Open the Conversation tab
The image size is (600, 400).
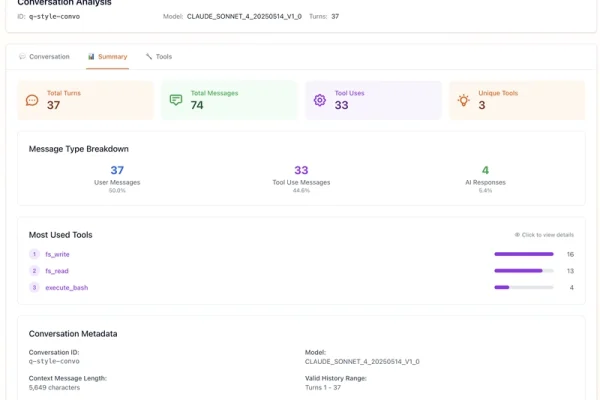tap(49, 57)
